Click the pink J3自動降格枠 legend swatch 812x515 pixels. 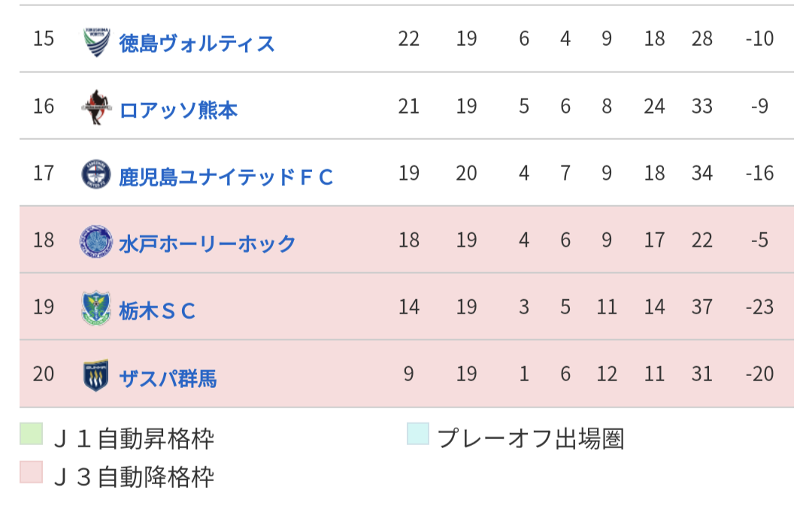(31, 471)
